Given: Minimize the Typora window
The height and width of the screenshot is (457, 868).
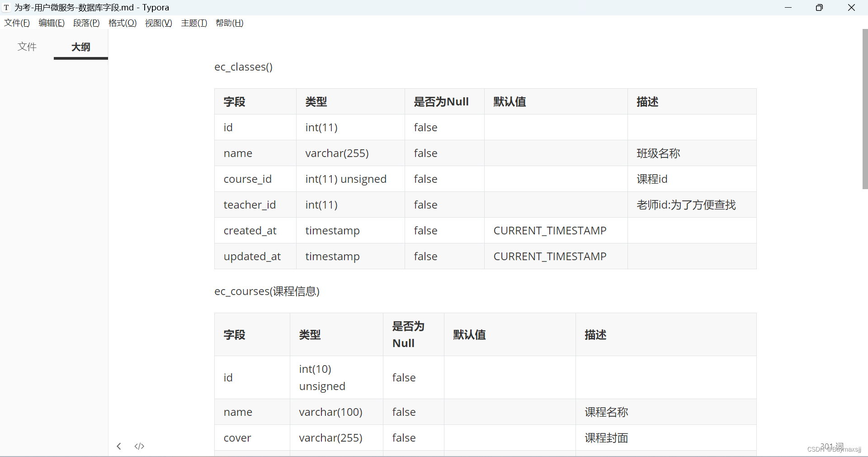Looking at the screenshot, I should [788, 8].
